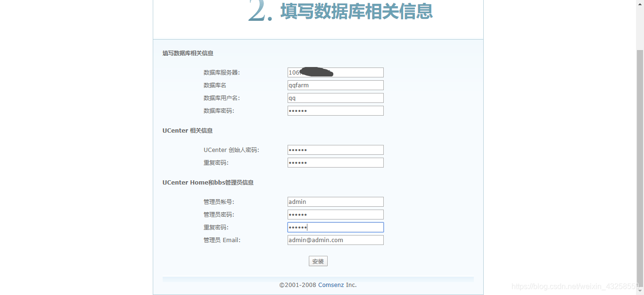This screenshot has height=295, width=644.
Task: Click the 数据库服务器 input field
Action: (x=336, y=73)
